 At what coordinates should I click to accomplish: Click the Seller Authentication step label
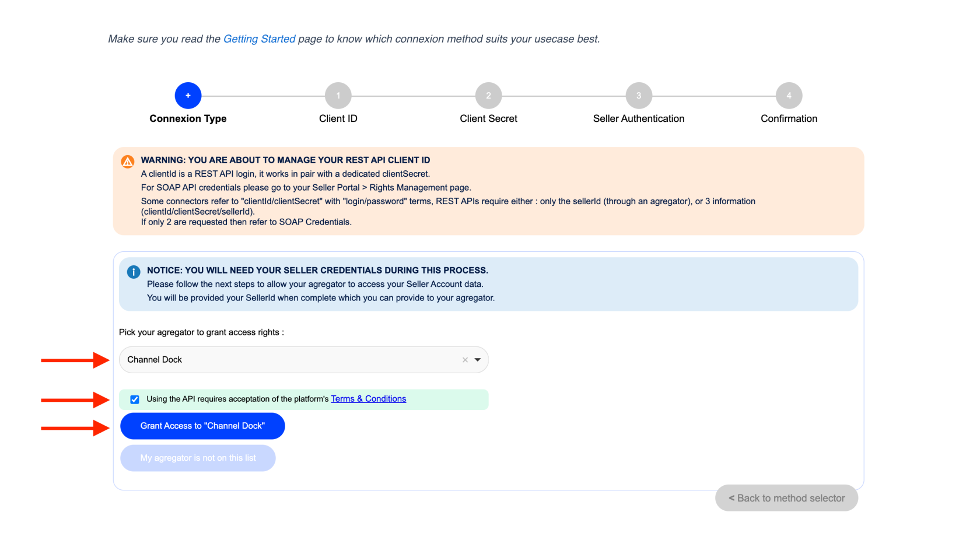[639, 118]
